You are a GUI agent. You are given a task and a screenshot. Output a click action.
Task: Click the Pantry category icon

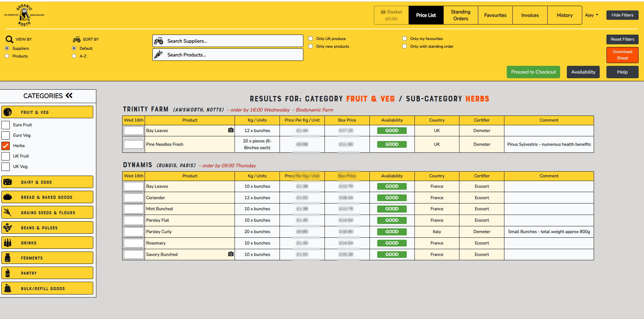[x=8, y=273]
